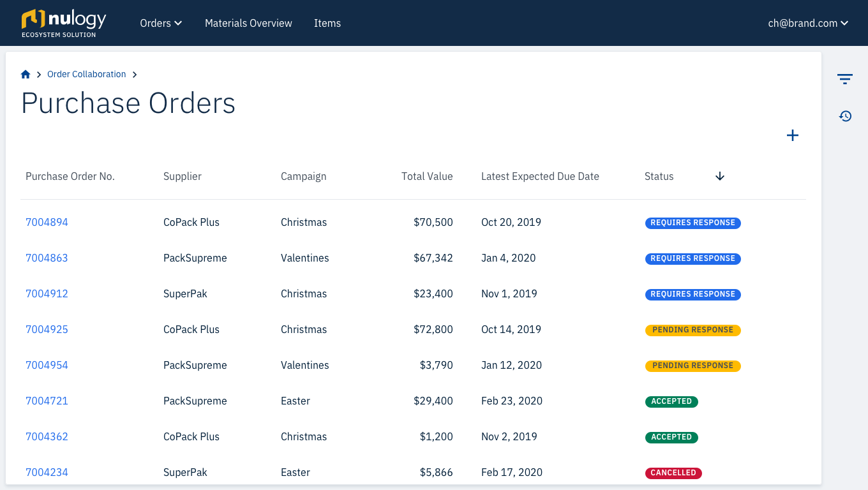The height and width of the screenshot is (490, 868).
Task: Click CoPack Plus supplier in row 7004894
Action: click(191, 222)
